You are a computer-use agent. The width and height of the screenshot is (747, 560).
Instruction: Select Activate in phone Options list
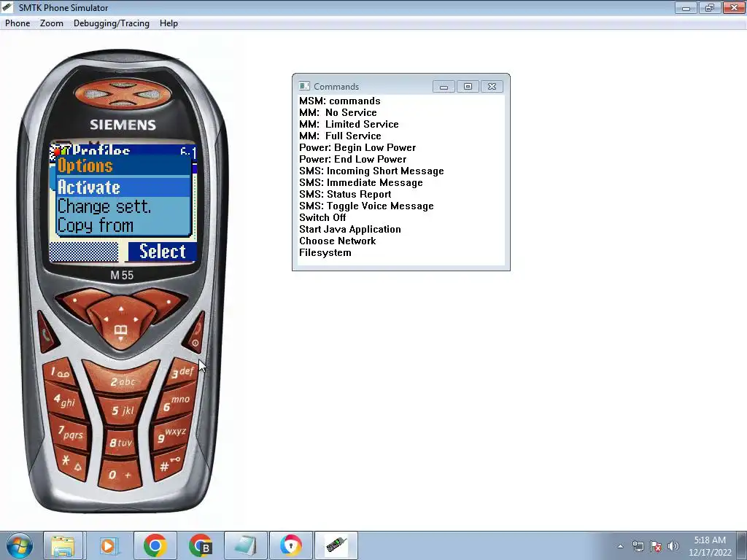123,187
